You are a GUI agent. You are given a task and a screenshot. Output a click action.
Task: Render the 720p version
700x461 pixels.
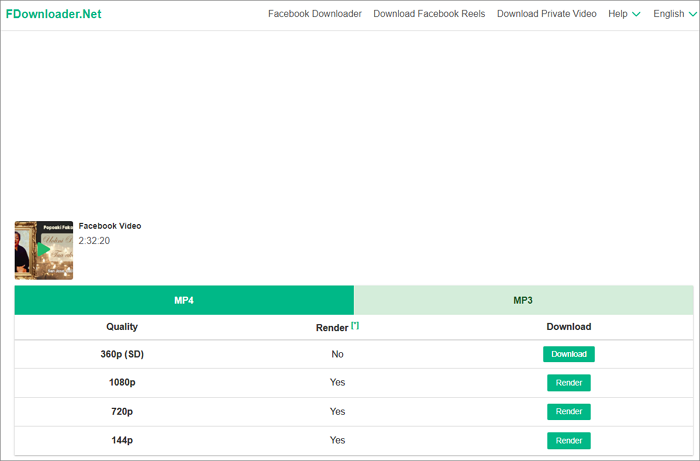568,412
